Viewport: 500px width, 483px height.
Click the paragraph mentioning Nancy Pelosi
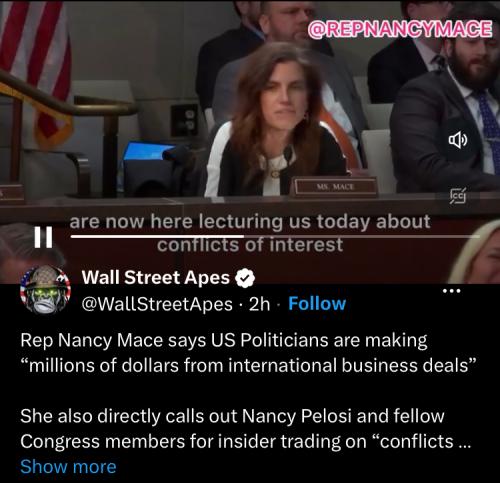(x=246, y=429)
